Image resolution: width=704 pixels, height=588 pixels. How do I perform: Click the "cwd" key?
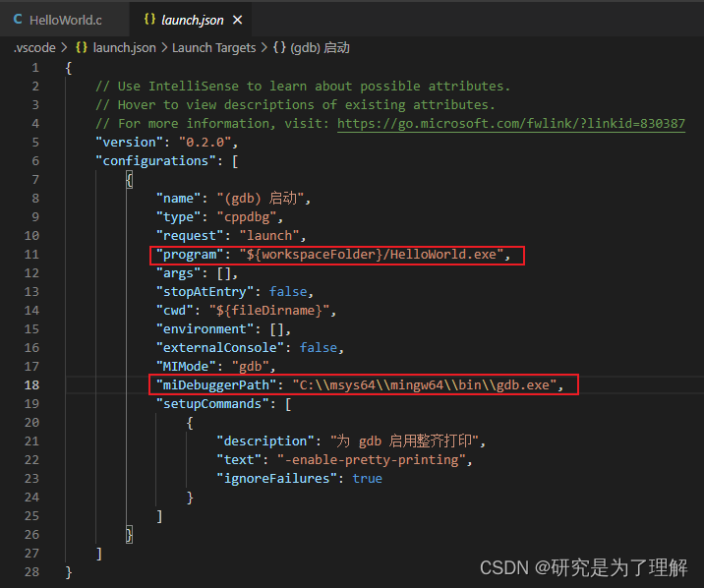pos(174,311)
